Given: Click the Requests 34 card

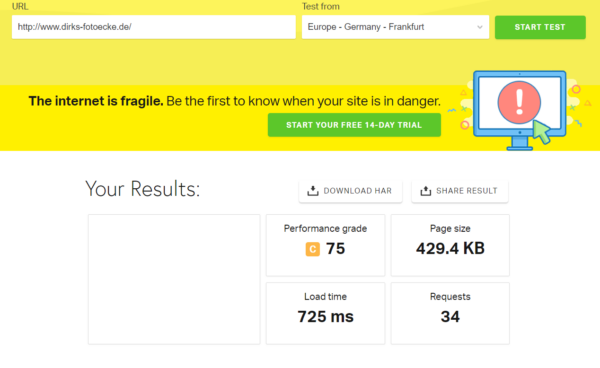Looking at the screenshot, I should 450,313.
